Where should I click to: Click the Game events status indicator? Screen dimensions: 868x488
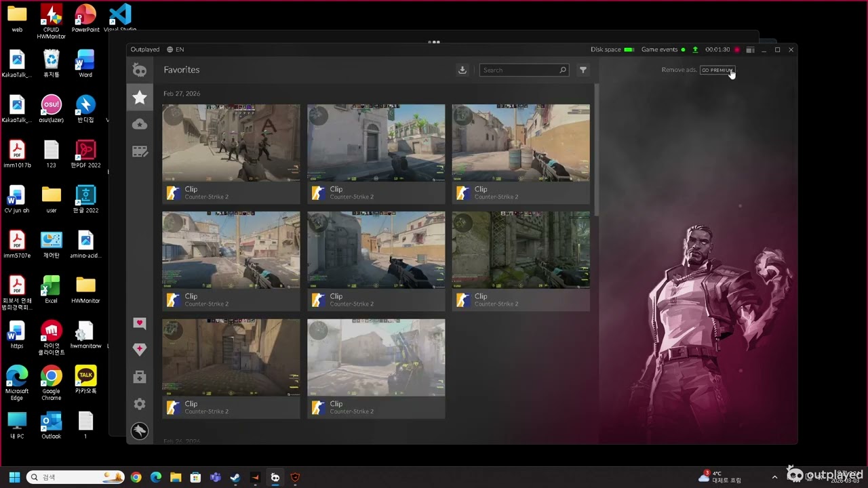[663, 49]
